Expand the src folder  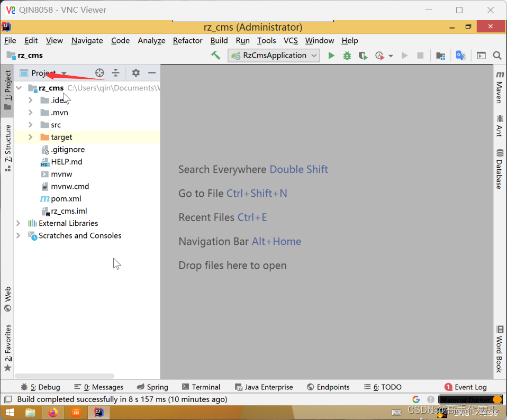click(30, 125)
